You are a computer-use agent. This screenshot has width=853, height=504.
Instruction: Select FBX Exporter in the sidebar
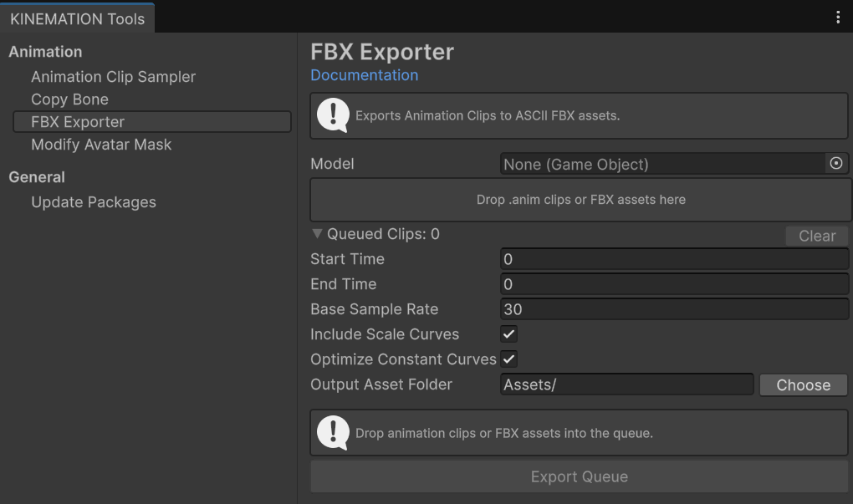[152, 122]
